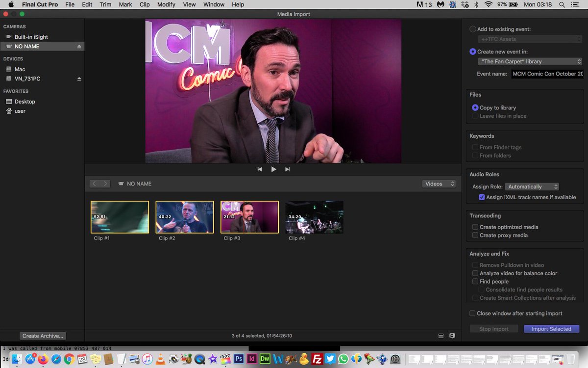
Task: Go back in browser history arrow
Action: click(95, 184)
